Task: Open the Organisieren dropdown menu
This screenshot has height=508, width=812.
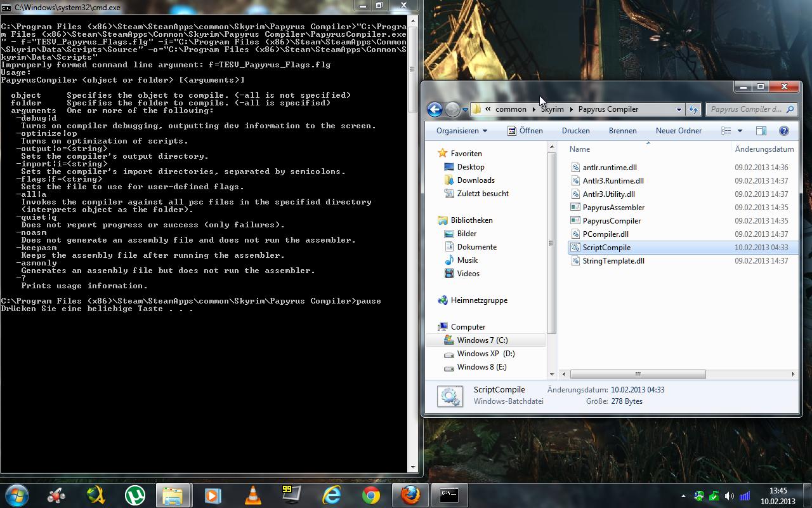Action: pyautogui.click(x=461, y=131)
